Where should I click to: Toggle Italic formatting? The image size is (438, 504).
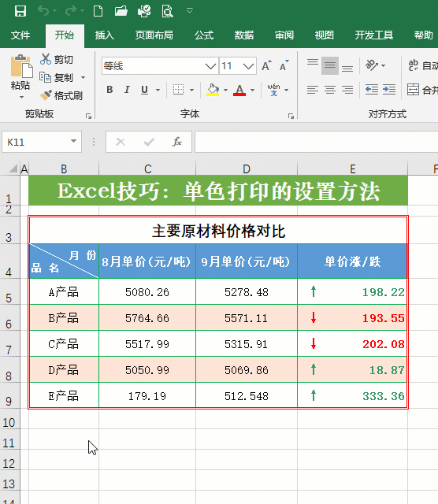[x=127, y=90]
